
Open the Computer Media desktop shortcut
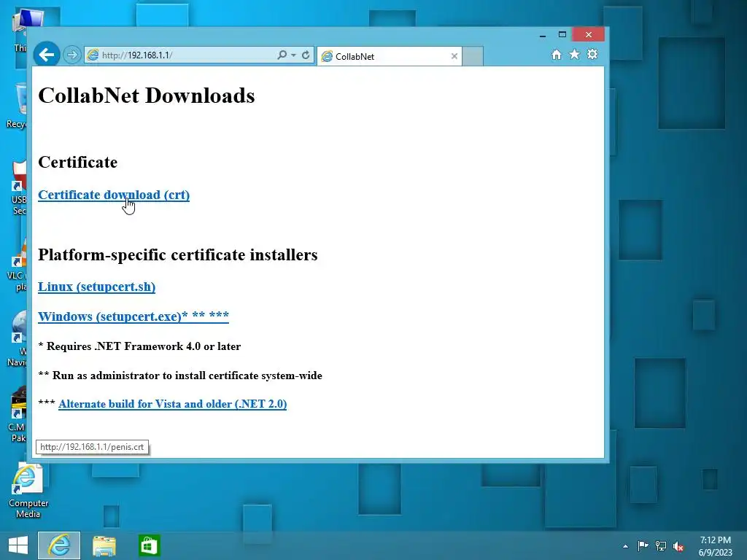coord(28,491)
